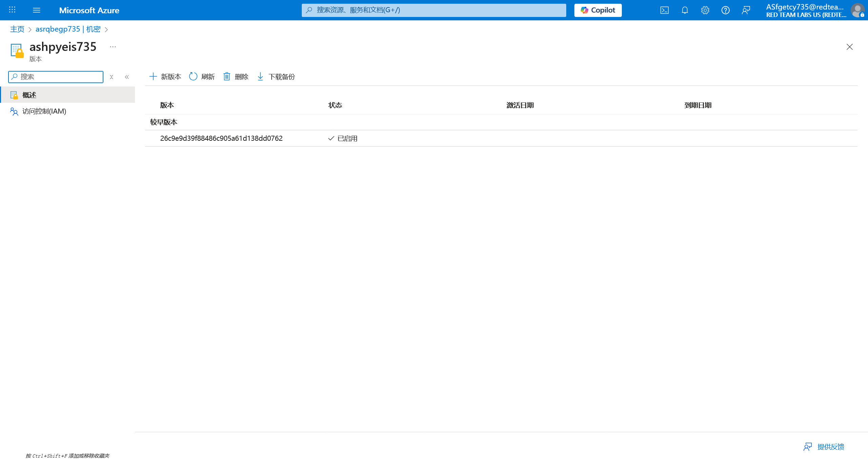The width and height of the screenshot is (868, 461).
Task: Open Access control (IAM) menu item
Action: [x=44, y=111]
